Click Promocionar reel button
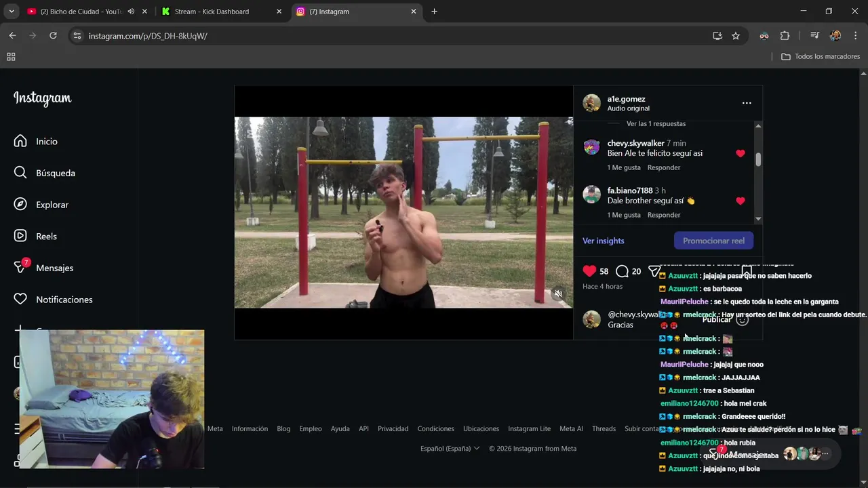This screenshot has height=488, width=868. pos(713,241)
